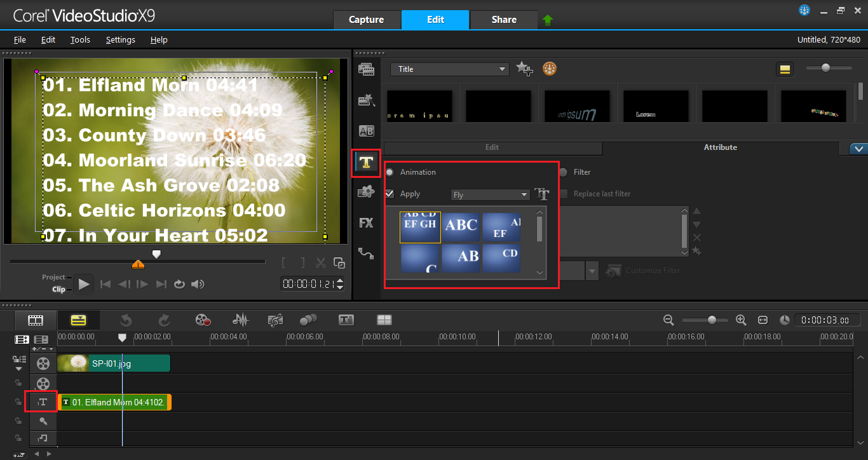868x460 pixels.
Task: Expand the add/remove tracks dropdown
Action: coord(43,349)
